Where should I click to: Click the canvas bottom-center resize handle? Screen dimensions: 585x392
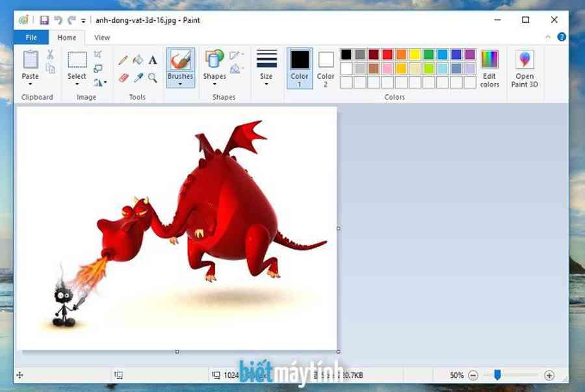click(177, 351)
